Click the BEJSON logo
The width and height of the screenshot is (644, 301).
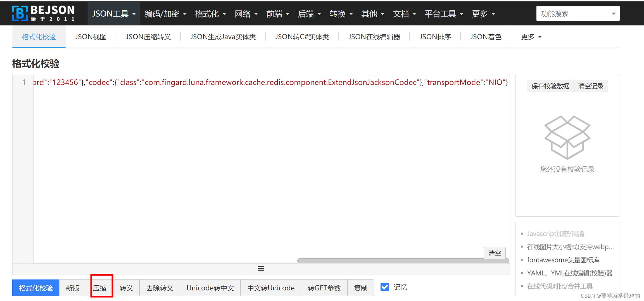[x=44, y=13]
